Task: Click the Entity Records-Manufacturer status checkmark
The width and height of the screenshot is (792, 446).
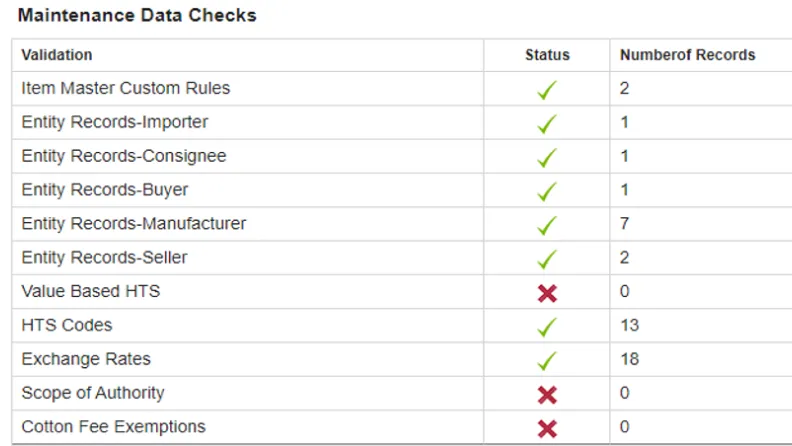Action: pos(547,225)
